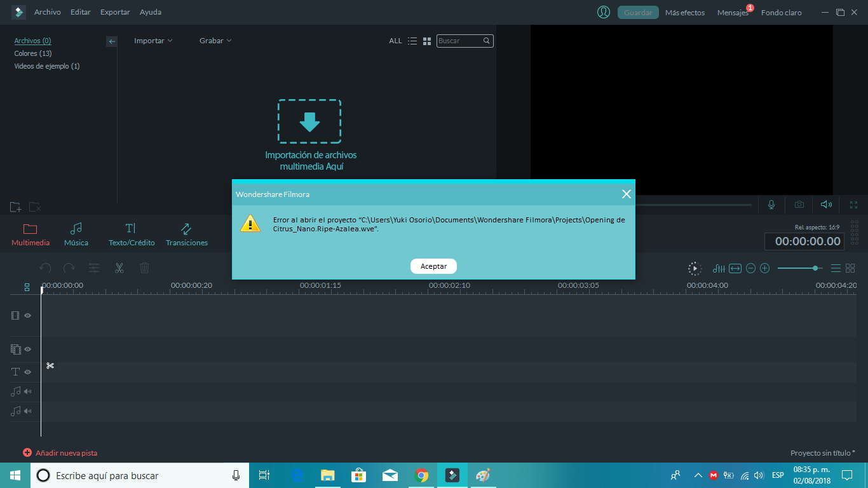Toggle video track eye visibility
Image resolution: width=868 pixels, height=488 pixels.
point(28,315)
